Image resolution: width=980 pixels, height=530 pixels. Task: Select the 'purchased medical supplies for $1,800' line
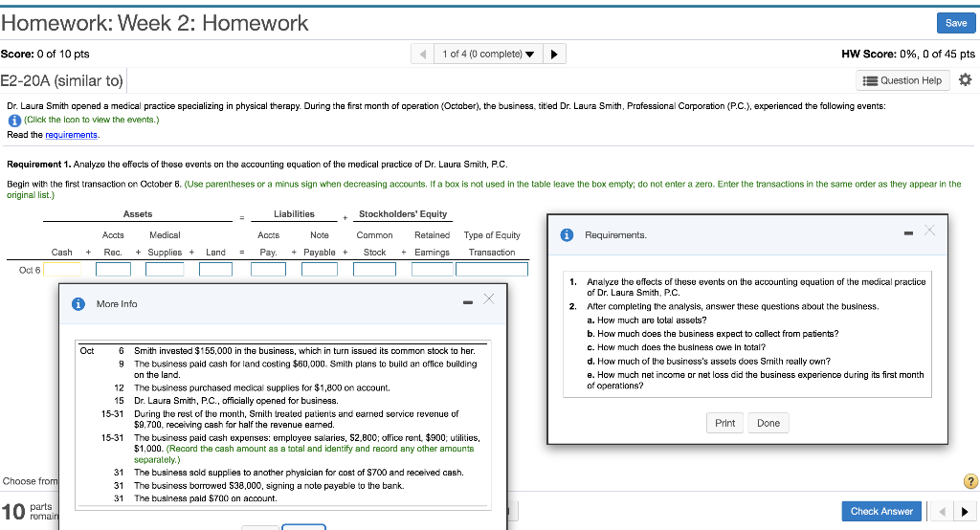click(x=262, y=387)
